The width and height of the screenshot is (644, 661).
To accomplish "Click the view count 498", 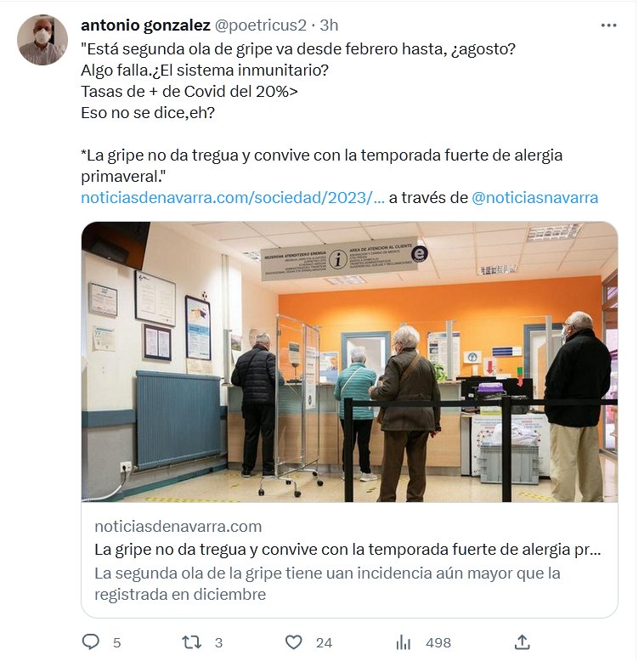I will click(438, 643).
